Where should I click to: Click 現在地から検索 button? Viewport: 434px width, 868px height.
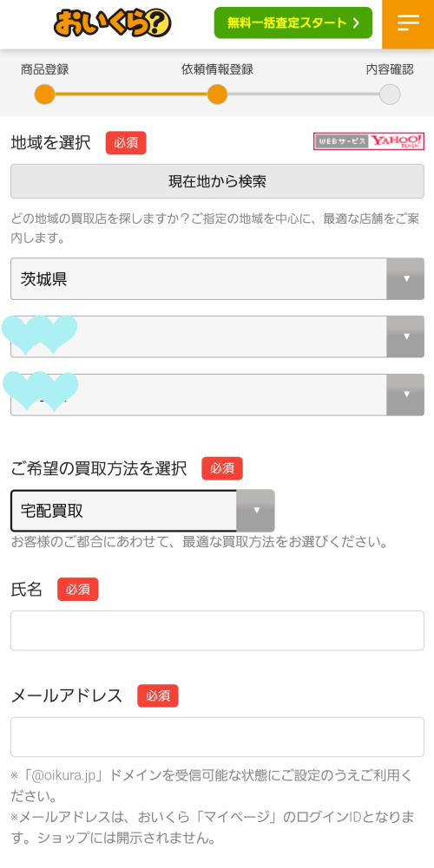217,181
